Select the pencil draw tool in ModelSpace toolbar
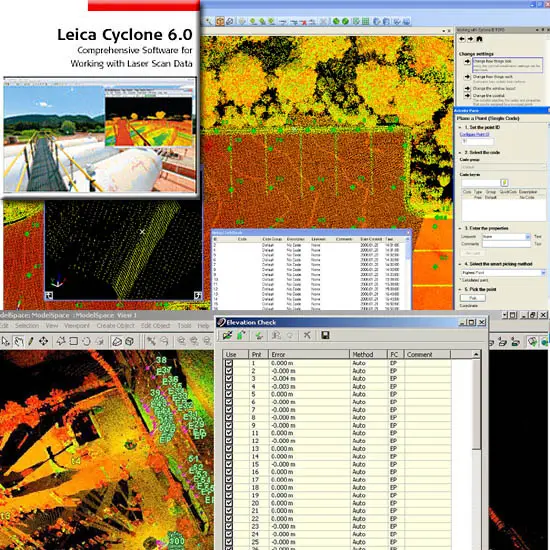 click(31, 341)
